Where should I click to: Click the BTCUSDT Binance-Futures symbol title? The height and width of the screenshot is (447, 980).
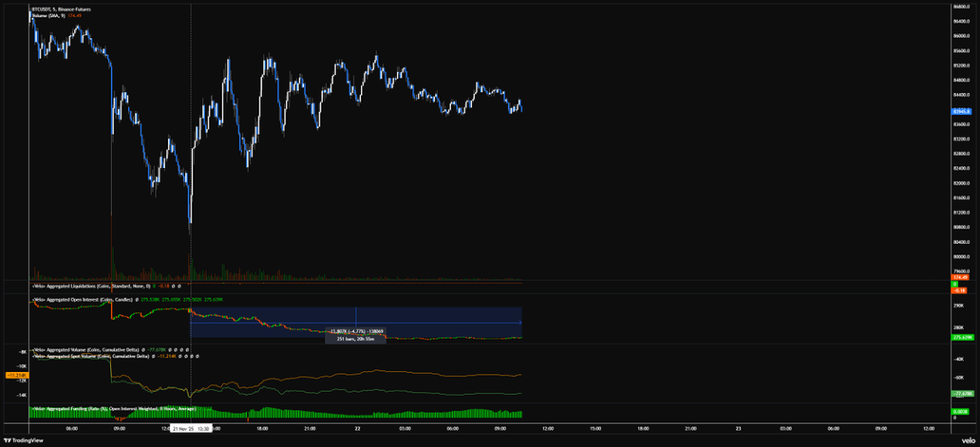(61, 8)
